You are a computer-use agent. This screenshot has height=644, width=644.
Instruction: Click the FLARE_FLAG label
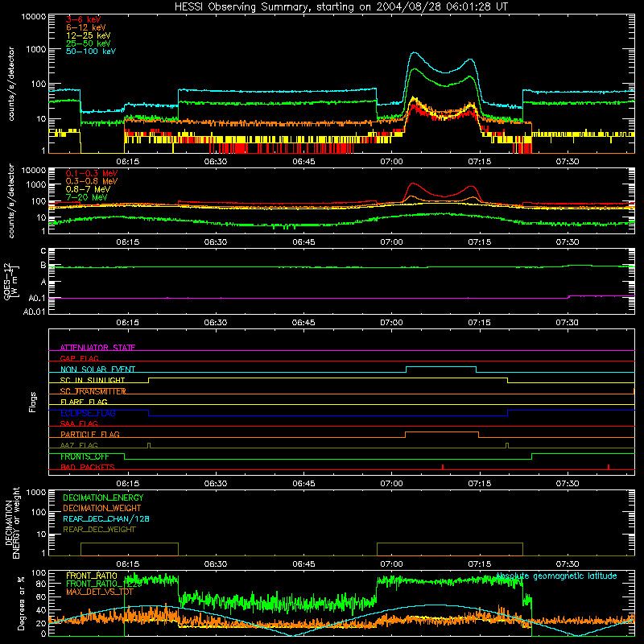pyautogui.click(x=84, y=402)
